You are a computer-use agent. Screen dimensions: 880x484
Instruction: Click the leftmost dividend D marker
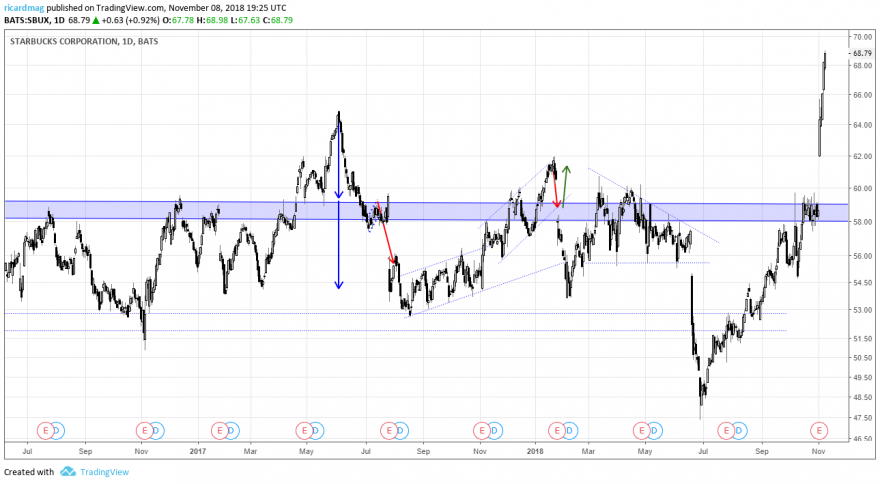(x=57, y=431)
